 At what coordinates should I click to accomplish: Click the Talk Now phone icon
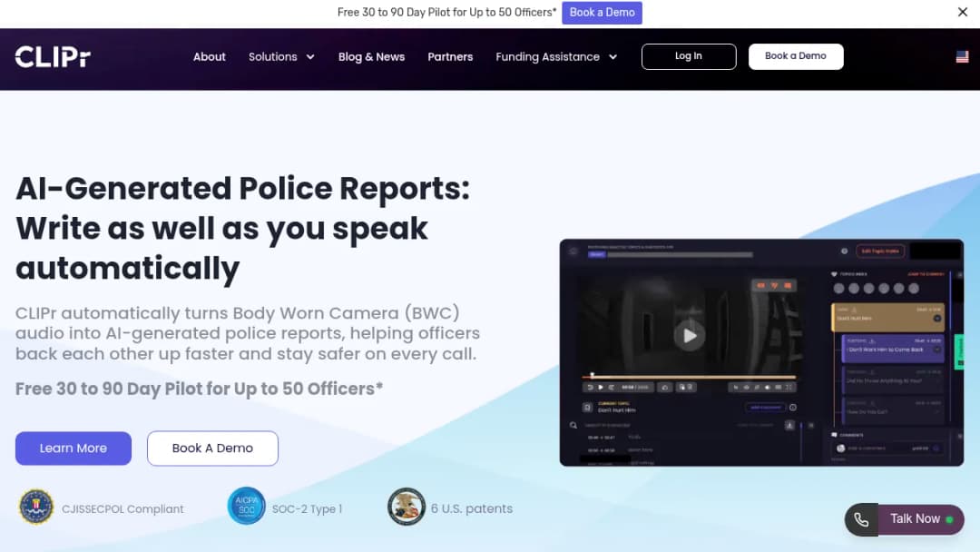tap(861, 519)
